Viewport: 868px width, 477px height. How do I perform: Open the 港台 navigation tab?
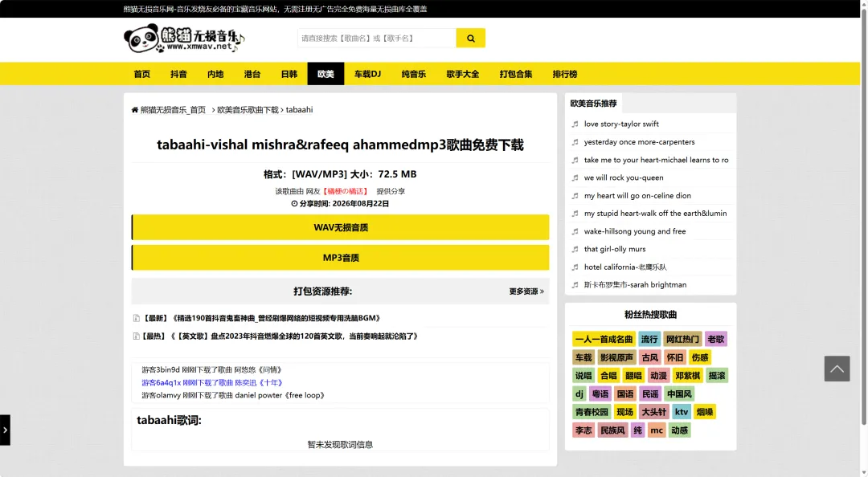tap(252, 74)
